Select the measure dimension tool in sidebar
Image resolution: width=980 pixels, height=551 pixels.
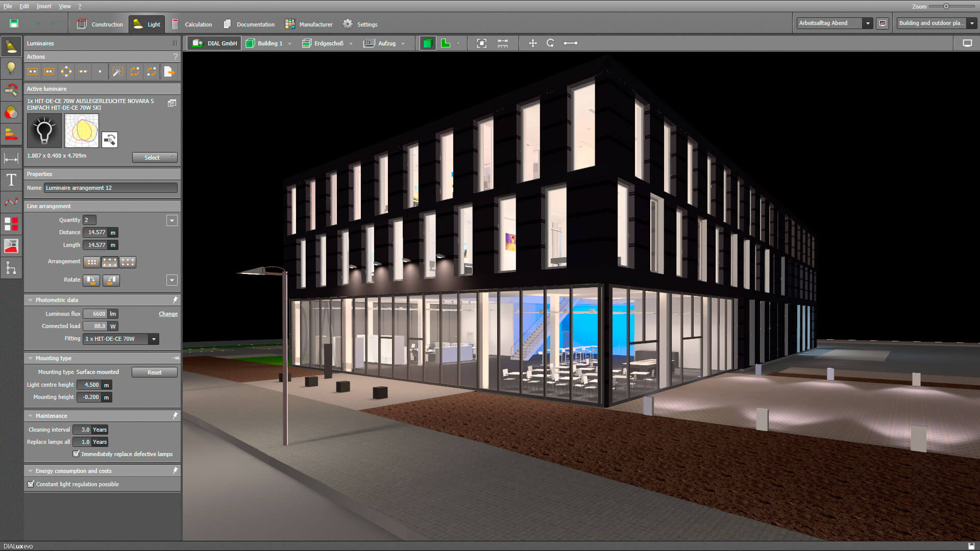(11, 158)
